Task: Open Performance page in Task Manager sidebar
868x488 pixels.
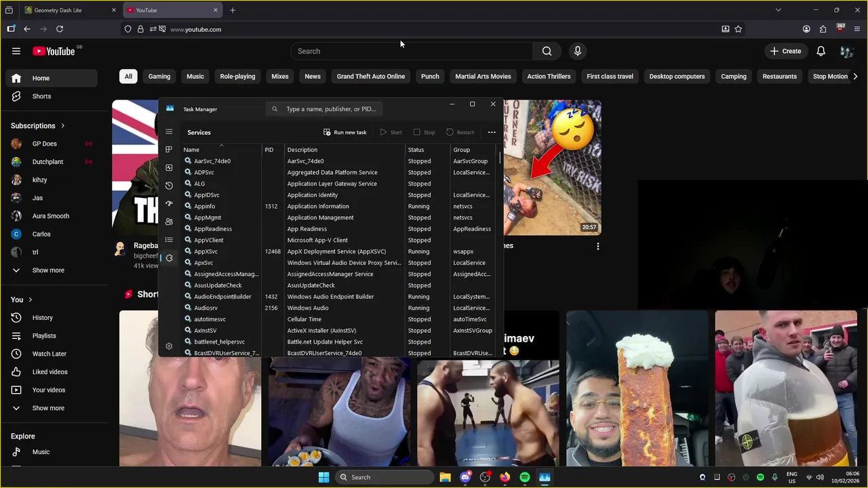Action: (169, 167)
